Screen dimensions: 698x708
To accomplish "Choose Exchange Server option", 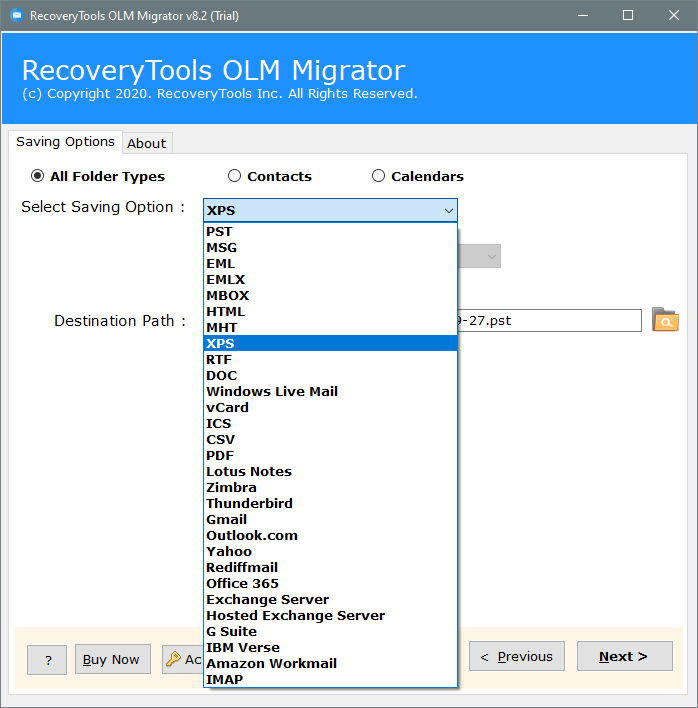I will [x=330, y=600].
